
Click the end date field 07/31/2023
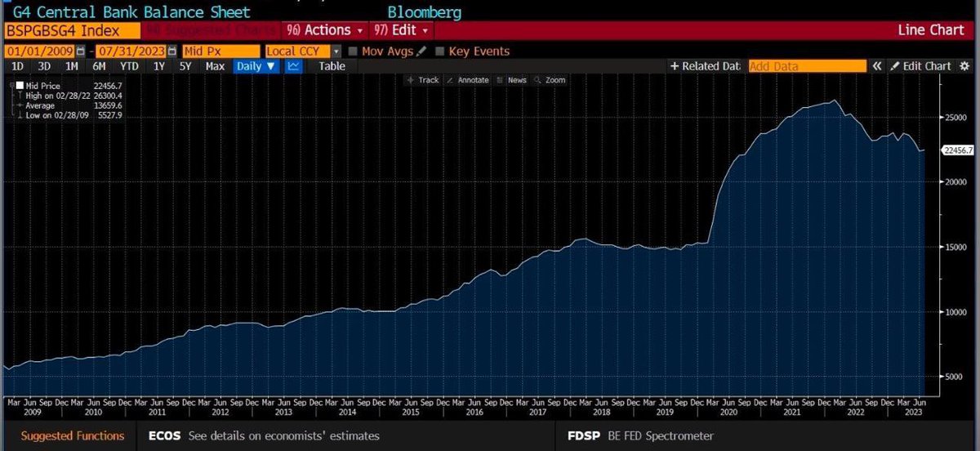(x=131, y=51)
